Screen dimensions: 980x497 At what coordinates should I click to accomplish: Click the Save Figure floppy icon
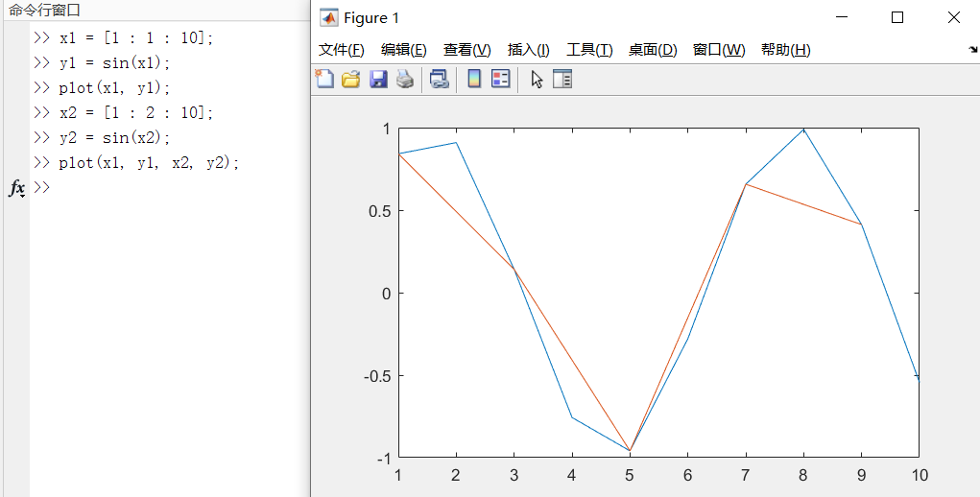click(378, 79)
